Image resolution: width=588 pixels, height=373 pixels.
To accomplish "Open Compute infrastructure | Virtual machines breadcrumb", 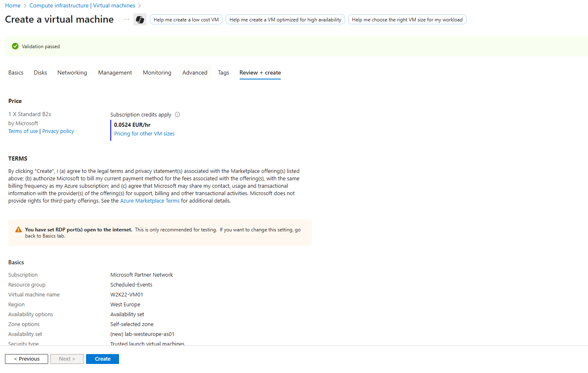I will [x=82, y=5].
